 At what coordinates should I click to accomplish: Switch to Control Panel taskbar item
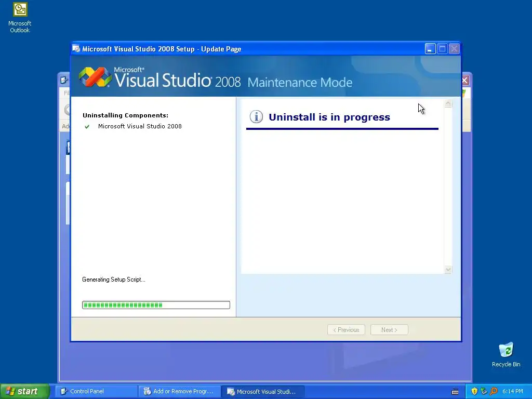pyautogui.click(x=96, y=391)
